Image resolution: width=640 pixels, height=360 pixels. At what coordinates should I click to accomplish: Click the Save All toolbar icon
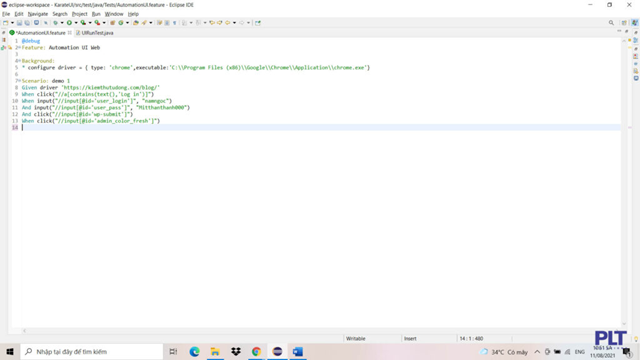[x=27, y=23]
